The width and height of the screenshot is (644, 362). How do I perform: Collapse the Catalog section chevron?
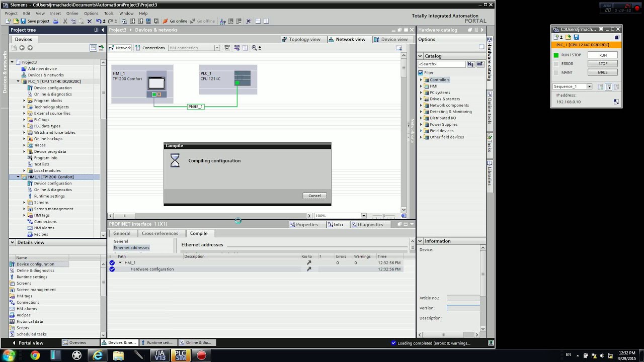[420, 56]
